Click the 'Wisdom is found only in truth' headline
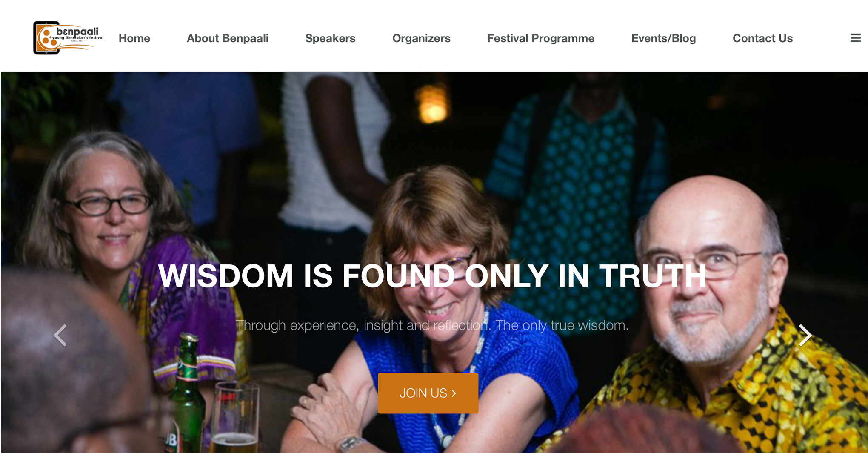Viewport: 868px width, 459px height. click(432, 276)
